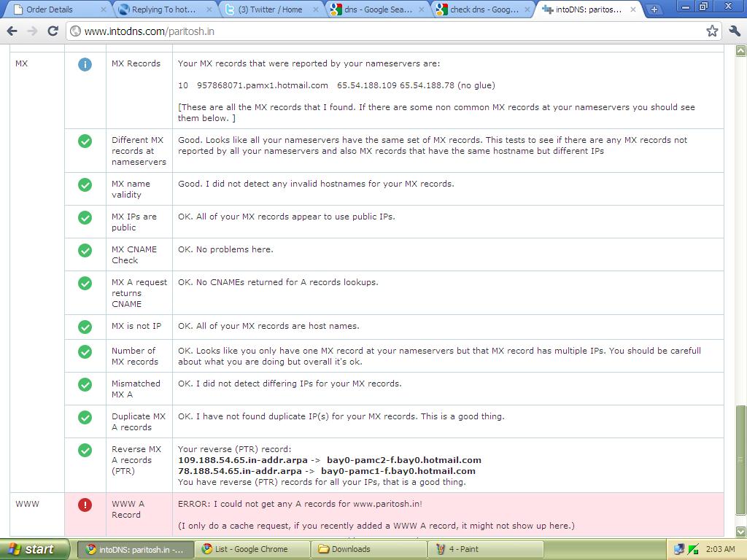Click the system clock showing 2:03 AM
Image resolution: width=747 pixels, height=560 pixels.
point(722,548)
